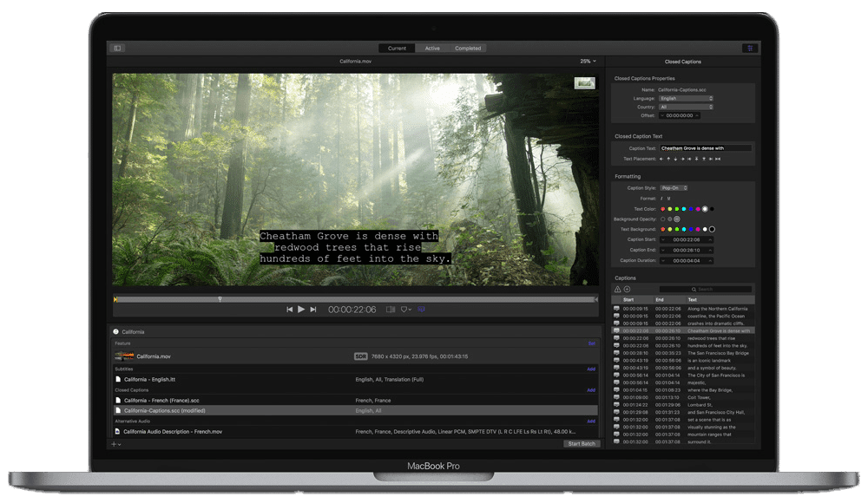
Task: Increase the Caption Duration timecode
Action: tap(710, 261)
